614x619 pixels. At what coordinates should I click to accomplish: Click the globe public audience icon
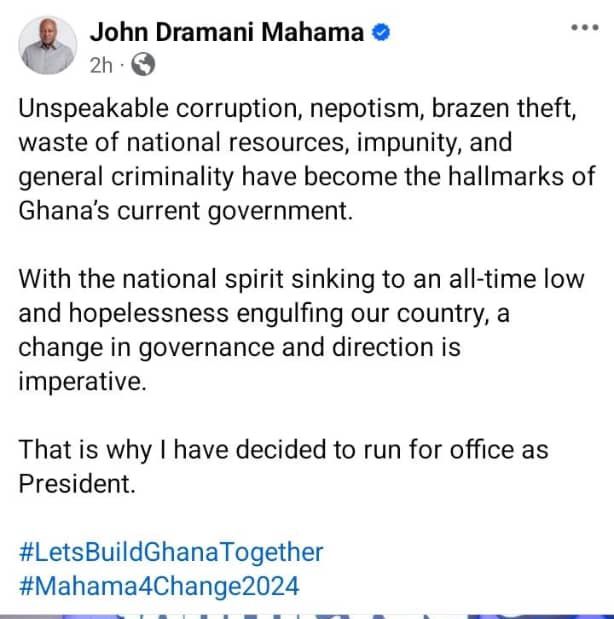tap(143, 65)
